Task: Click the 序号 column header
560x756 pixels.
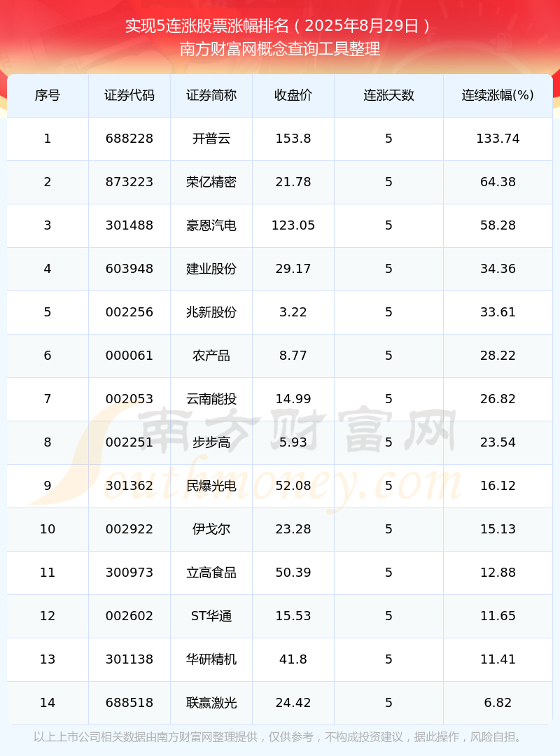Action: point(48,95)
